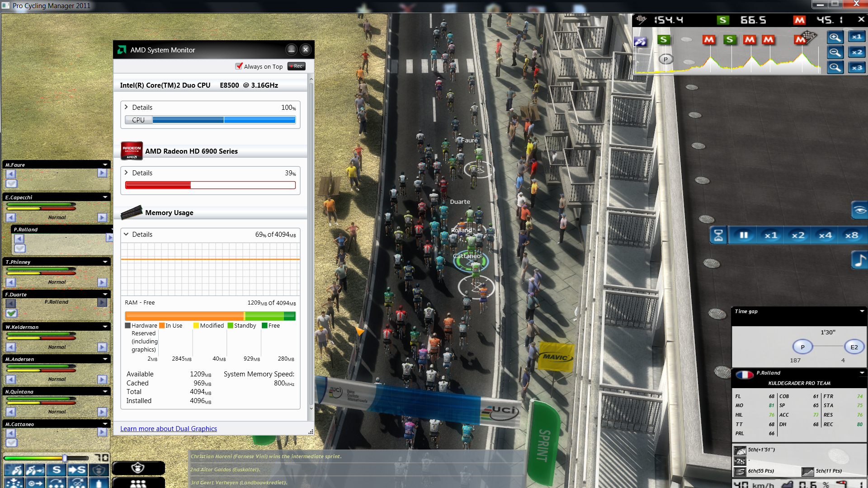Select the first red mountain marker on profile
Screen dimensions: 868x488
point(709,40)
